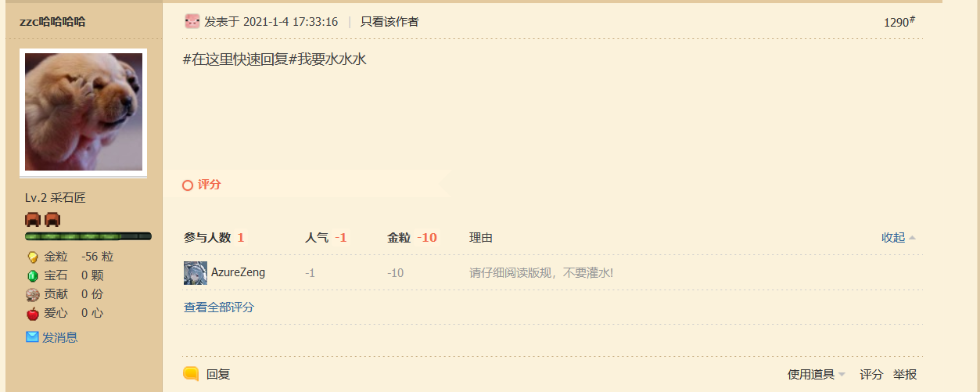Click the first medal badge under Lv.2
Viewport: 980px width, 392px height.
[x=33, y=219]
